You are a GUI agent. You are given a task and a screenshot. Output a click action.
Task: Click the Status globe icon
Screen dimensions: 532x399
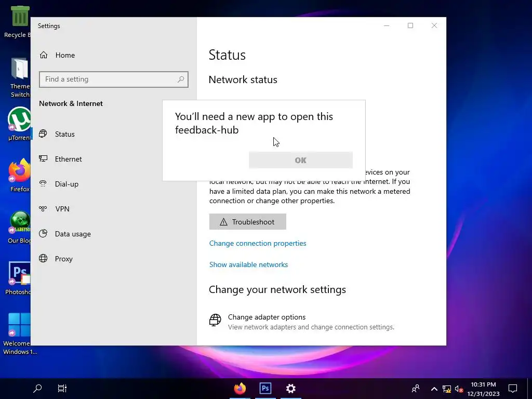pyautogui.click(x=43, y=134)
